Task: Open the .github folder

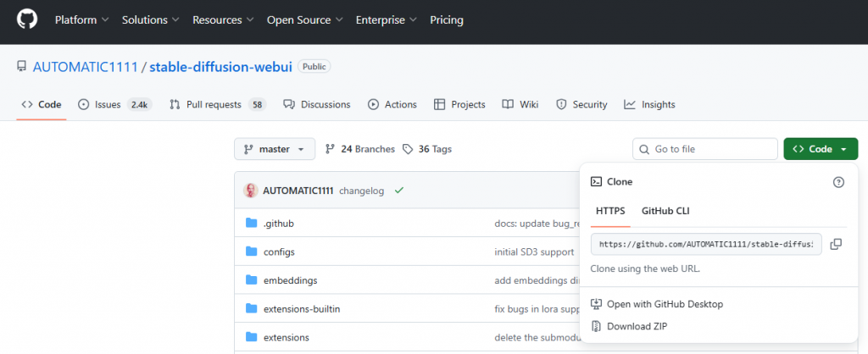Action: point(278,223)
